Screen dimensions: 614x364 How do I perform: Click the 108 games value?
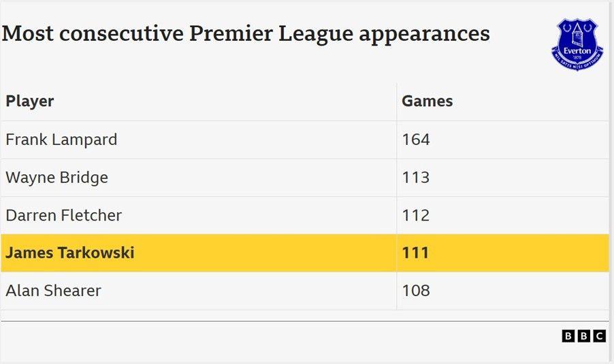tap(416, 291)
